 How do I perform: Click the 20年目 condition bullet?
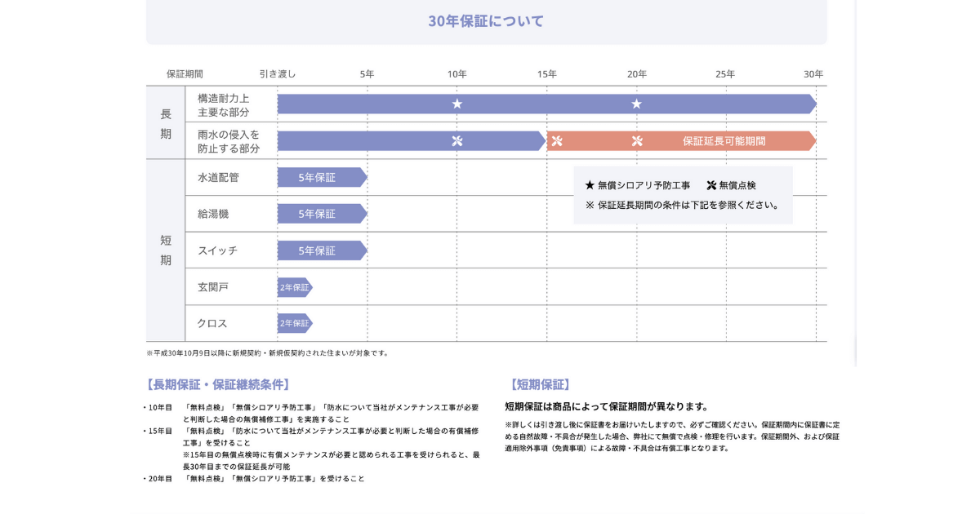253,479
